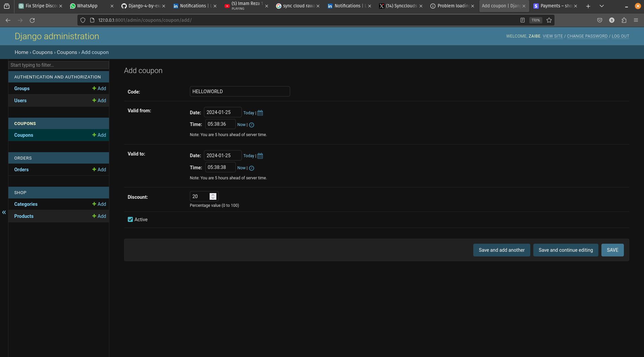Screen dimensions: 644x357
Task: Click the SAVE button
Action: pos(612,250)
